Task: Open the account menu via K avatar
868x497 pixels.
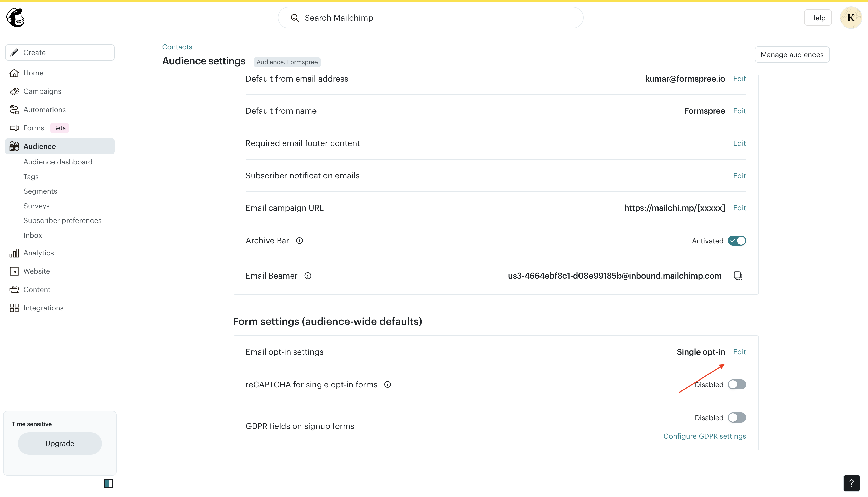Action: pos(851,17)
